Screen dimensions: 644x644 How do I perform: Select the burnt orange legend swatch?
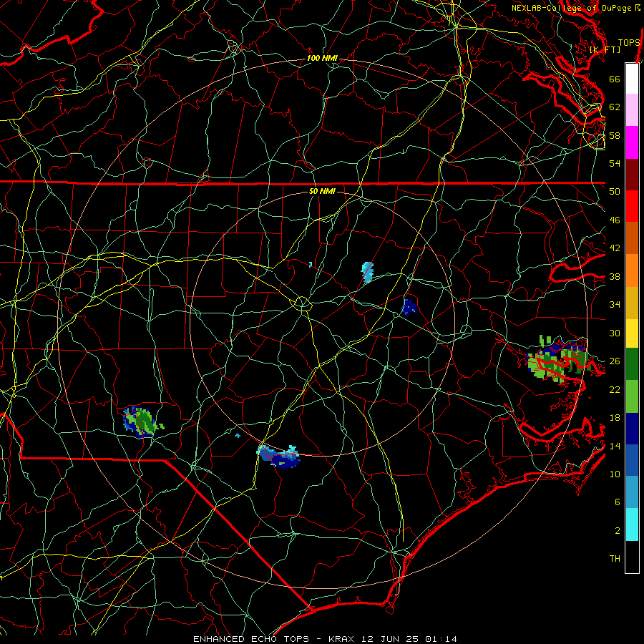click(x=632, y=238)
